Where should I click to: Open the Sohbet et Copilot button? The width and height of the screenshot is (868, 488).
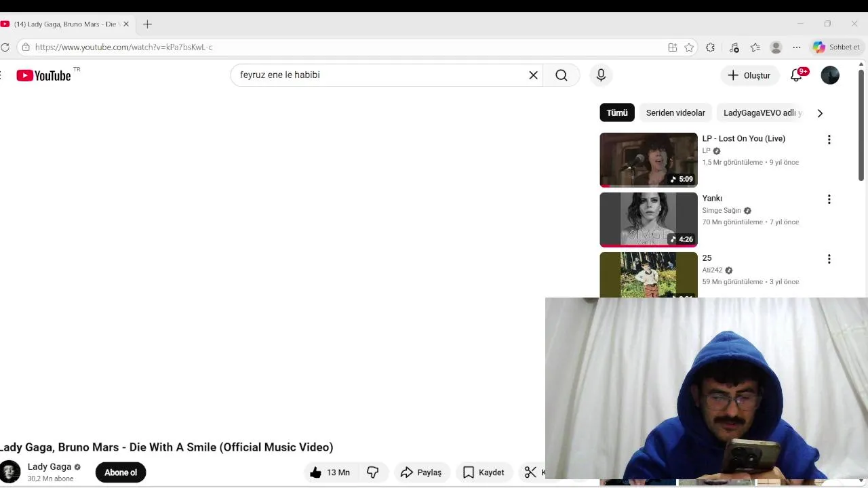pos(836,47)
